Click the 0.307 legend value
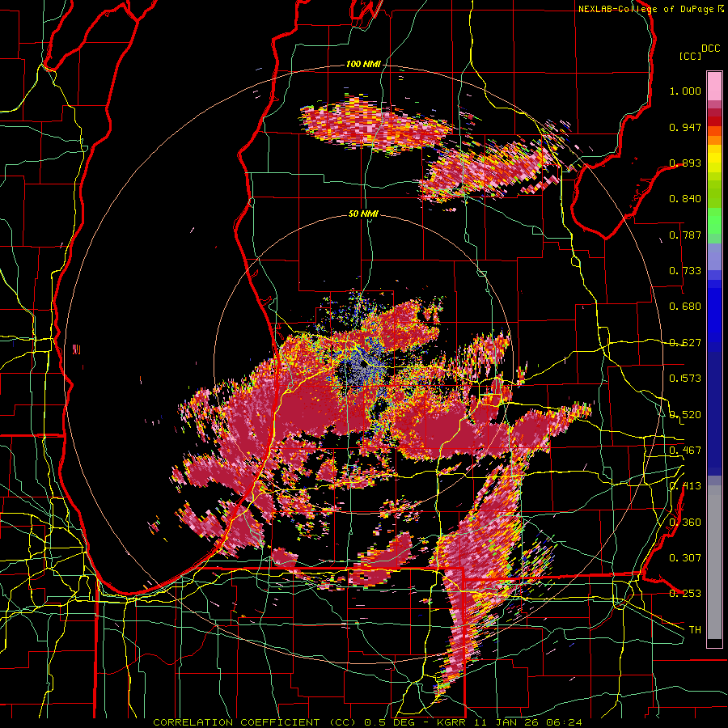The image size is (728, 728). [x=685, y=557]
